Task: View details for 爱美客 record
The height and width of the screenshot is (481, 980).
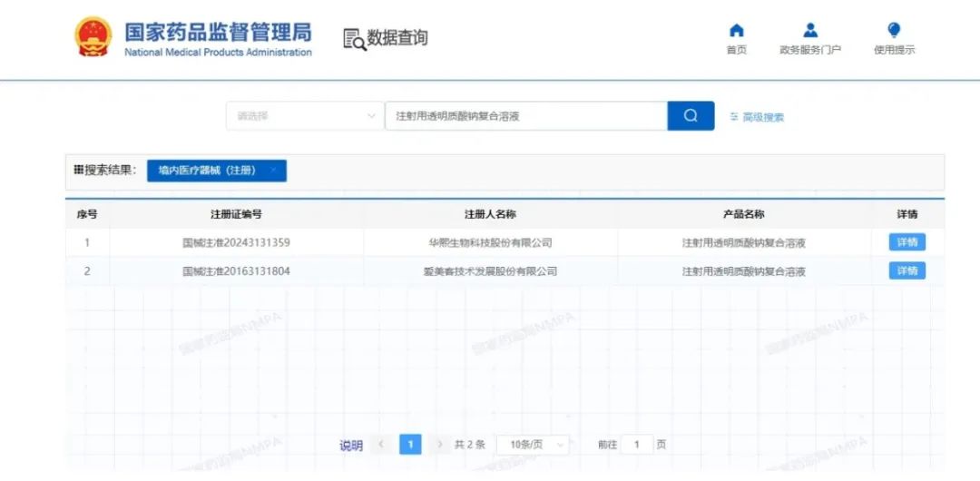Action: (x=906, y=270)
